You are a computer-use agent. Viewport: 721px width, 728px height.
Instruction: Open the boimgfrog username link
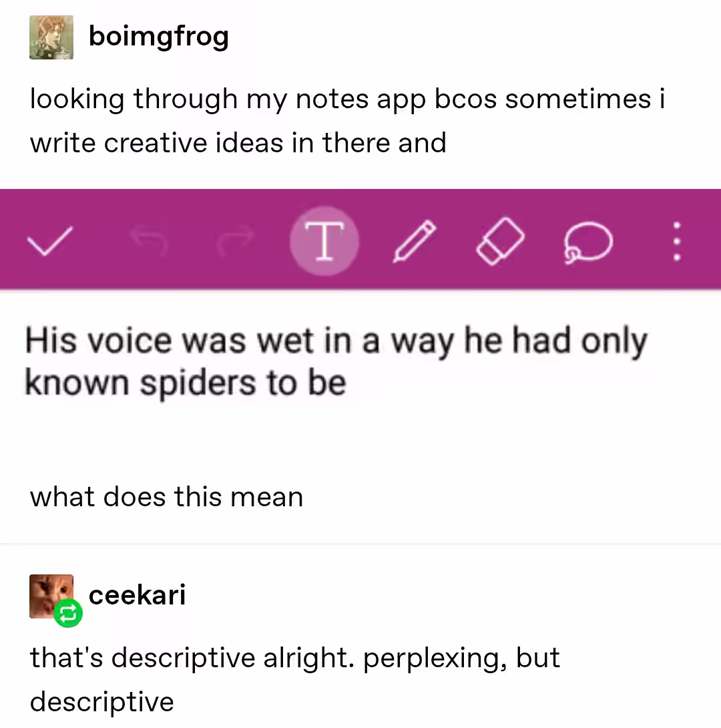pyautogui.click(x=159, y=37)
